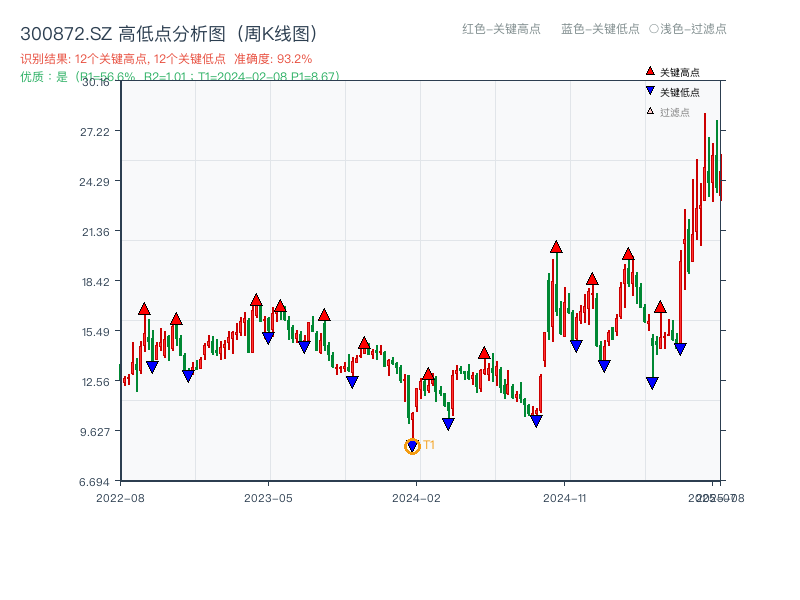Click the green 优质 result line
This screenshot has width=800, height=600.
pos(180,77)
